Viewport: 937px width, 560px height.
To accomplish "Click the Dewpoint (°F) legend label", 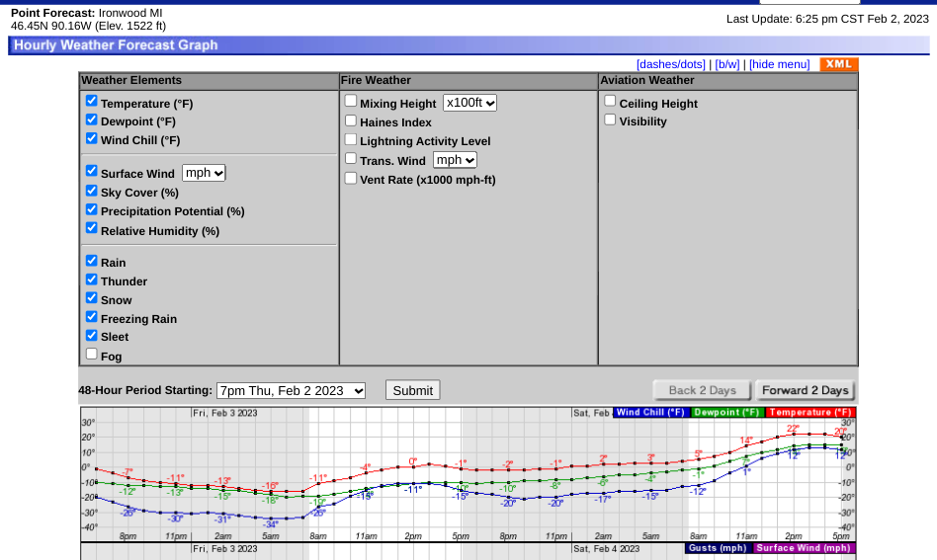I will (x=726, y=412).
